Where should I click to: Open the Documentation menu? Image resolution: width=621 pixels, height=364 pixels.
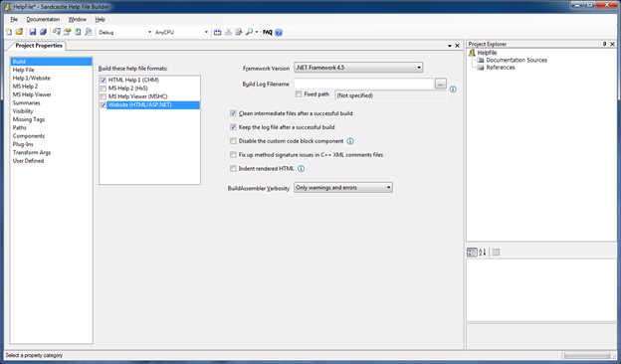43,19
